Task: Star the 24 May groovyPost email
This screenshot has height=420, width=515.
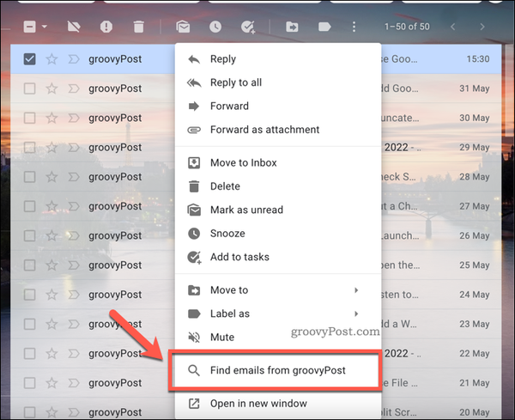Action: (x=51, y=295)
